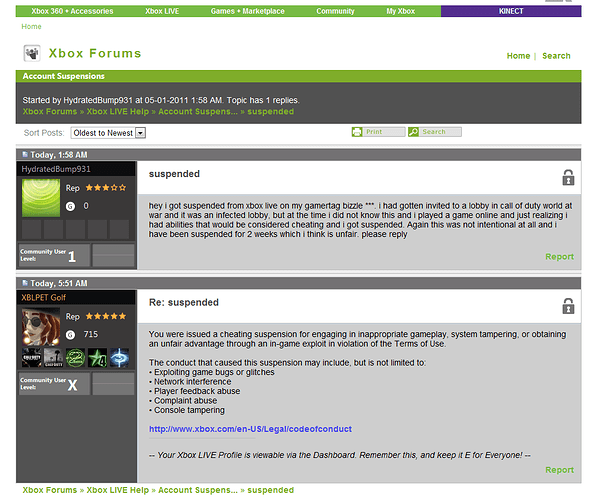Image resolution: width=591 pixels, height=500 pixels.
Task: Click Xbox LIVE Help in the top breadcrumb
Action: [x=118, y=112]
